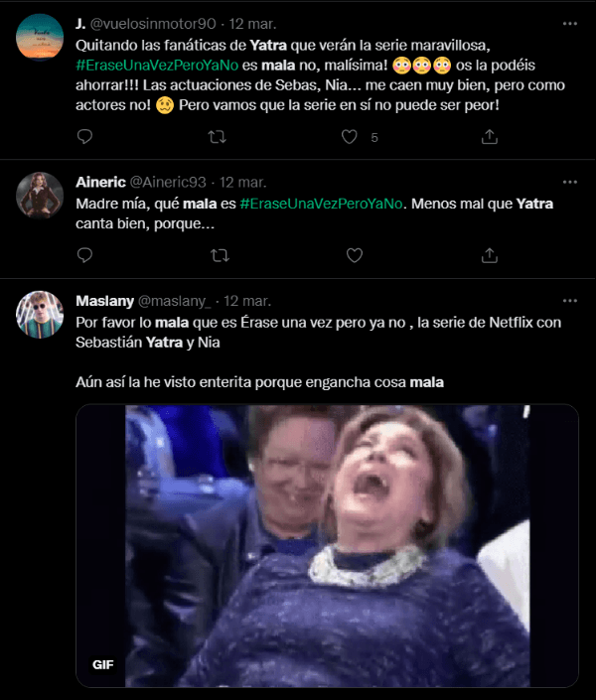Retweet Aineric's tweet
This screenshot has height=700, width=596.
[x=220, y=255]
